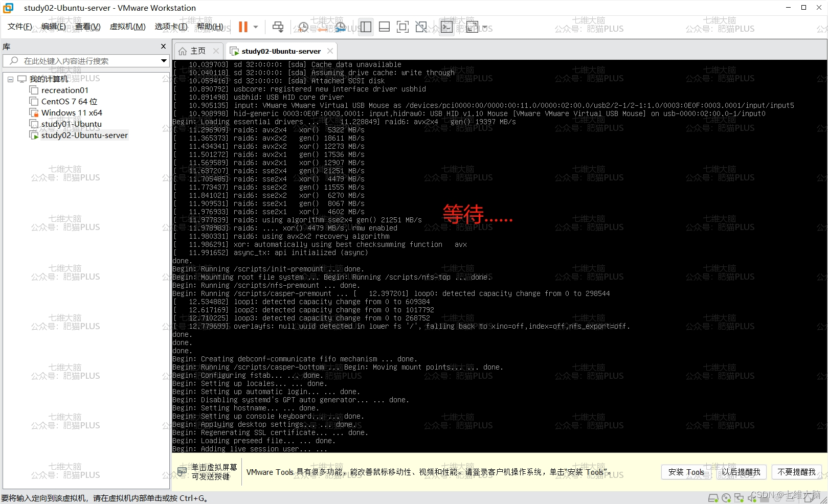
Task: Enter full screen mode toolbar icon
Action: 403,27
